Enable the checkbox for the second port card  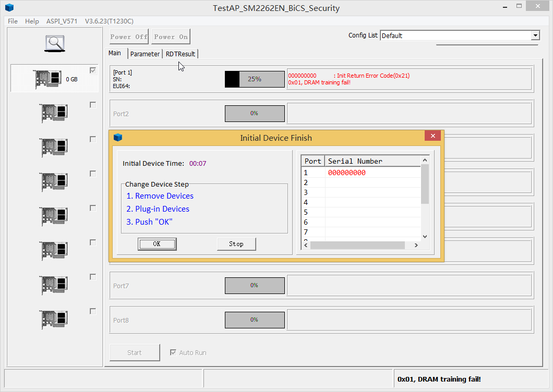point(93,105)
